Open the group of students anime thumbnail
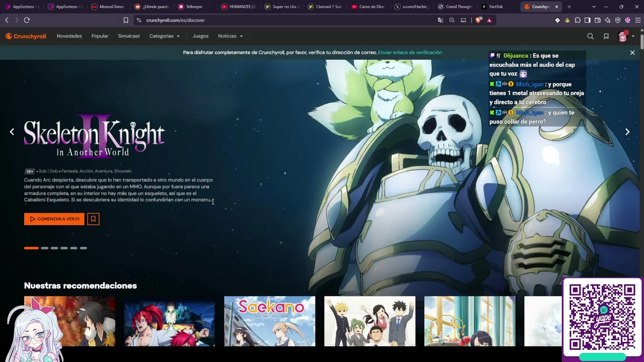 (370, 321)
